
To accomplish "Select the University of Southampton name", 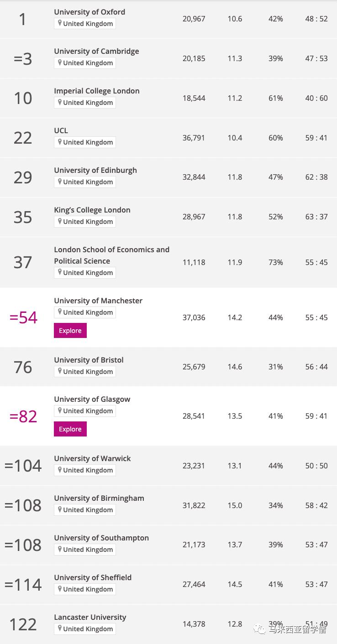I will coord(101,538).
